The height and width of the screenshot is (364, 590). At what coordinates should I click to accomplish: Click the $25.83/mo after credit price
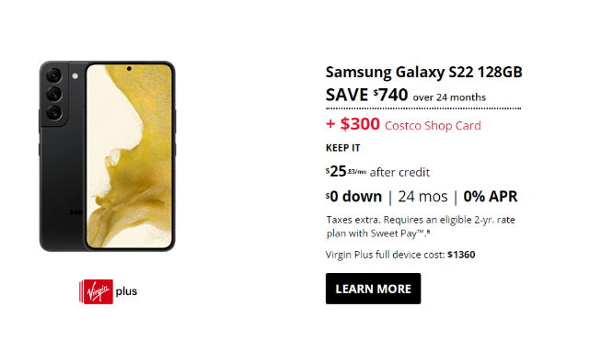coord(377,172)
